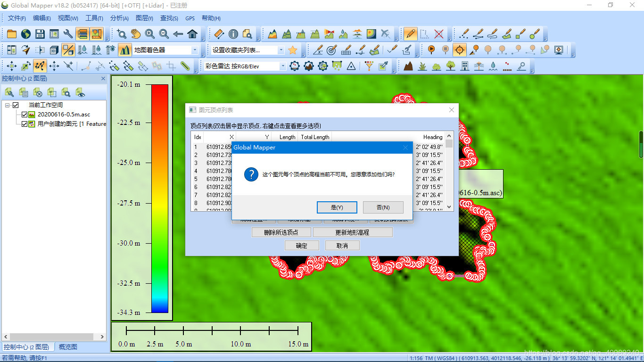Viewport: 644px width, 362px height.
Task: Select the Measure ruler tool
Action: click(219, 34)
